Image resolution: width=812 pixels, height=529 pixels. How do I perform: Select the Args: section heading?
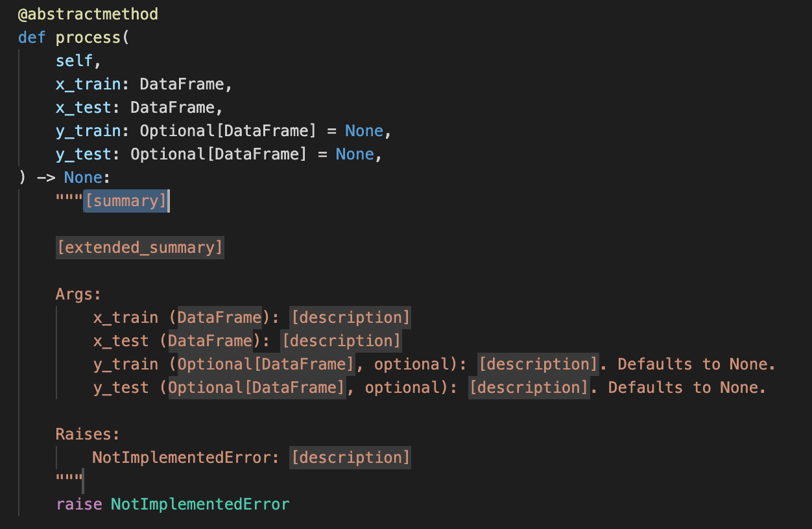(78, 294)
